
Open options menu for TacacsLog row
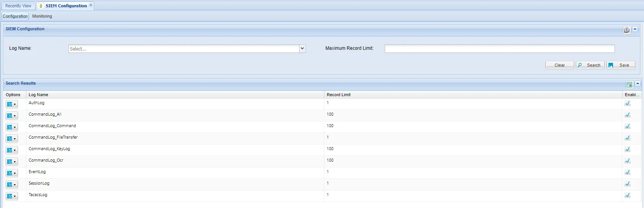12,196
